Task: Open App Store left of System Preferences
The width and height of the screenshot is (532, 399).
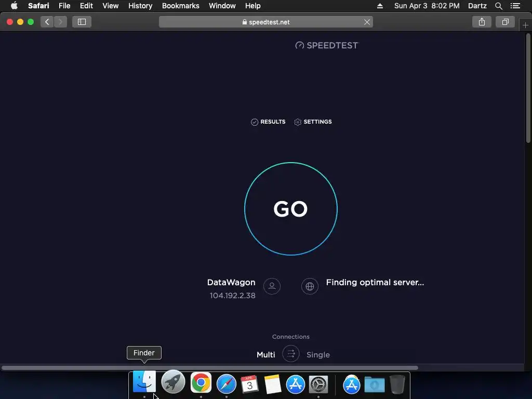Action: pos(295,384)
